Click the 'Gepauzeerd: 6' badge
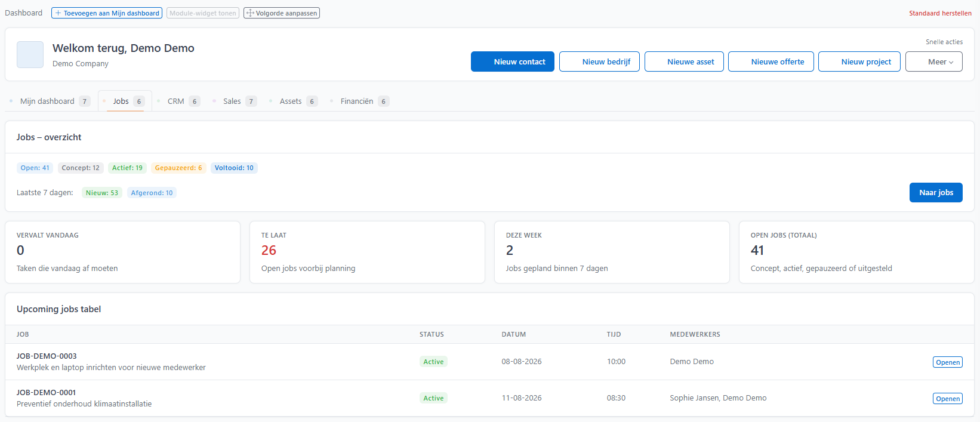 tap(178, 168)
